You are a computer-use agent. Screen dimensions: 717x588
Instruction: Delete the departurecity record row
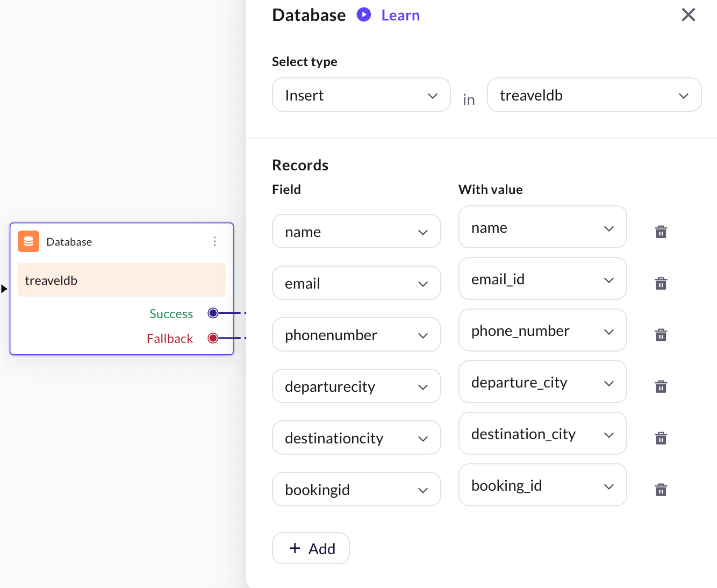pos(661,386)
